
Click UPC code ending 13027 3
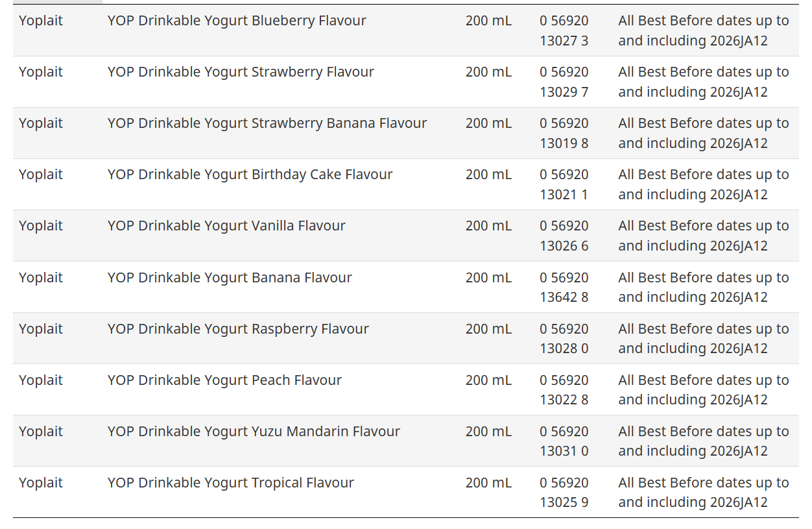(x=564, y=31)
